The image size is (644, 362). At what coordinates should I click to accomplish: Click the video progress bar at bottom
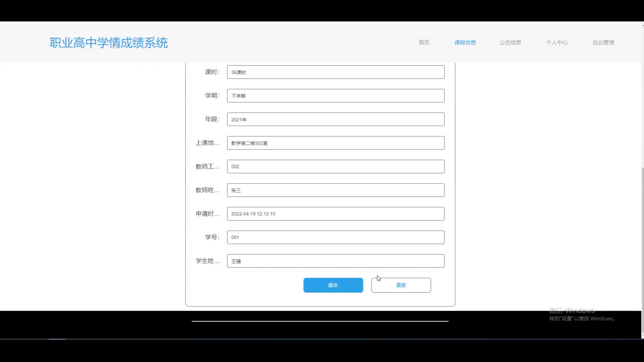322,339
